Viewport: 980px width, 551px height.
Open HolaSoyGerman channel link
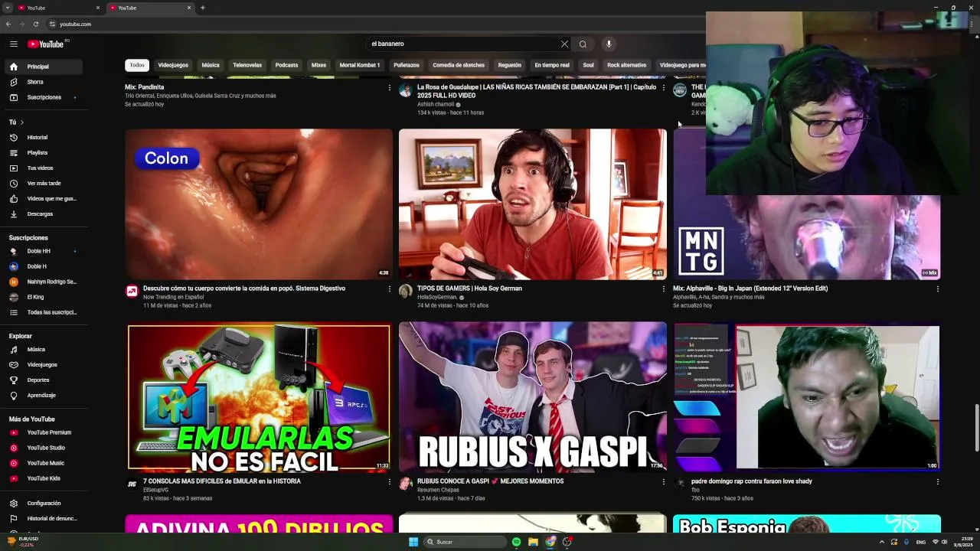click(437, 297)
